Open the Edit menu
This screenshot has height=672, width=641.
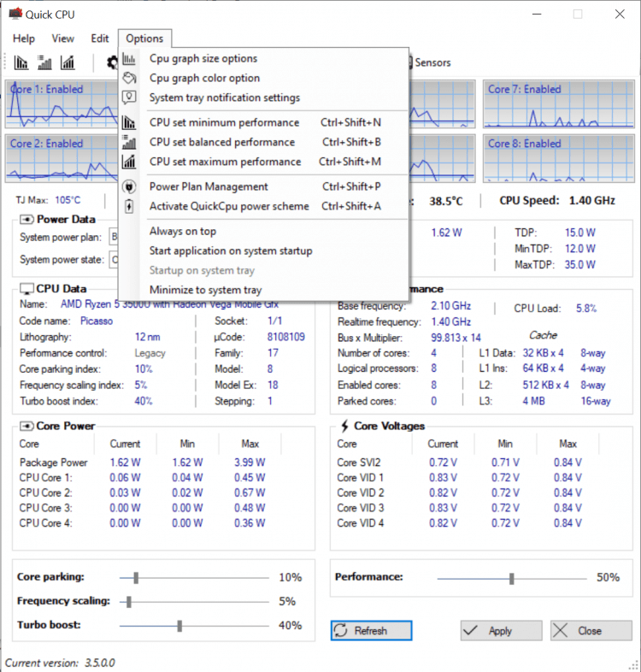[x=100, y=38]
